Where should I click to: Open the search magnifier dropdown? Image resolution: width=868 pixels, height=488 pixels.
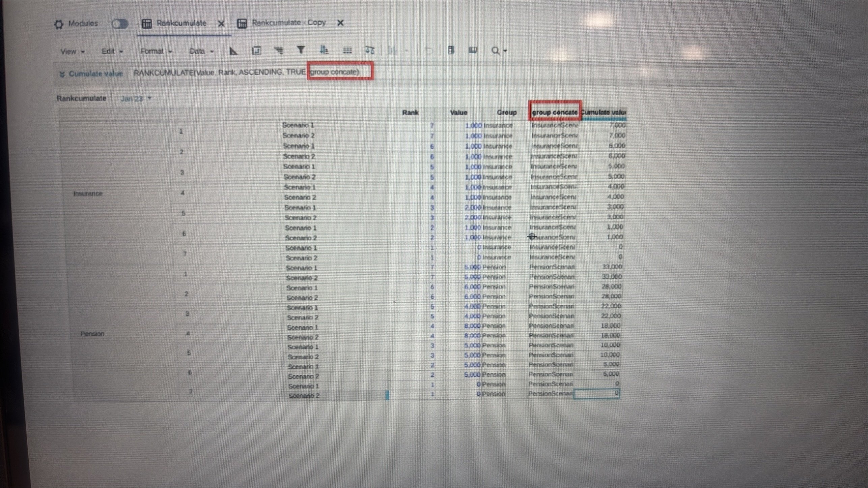pyautogui.click(x=499, y=51)
